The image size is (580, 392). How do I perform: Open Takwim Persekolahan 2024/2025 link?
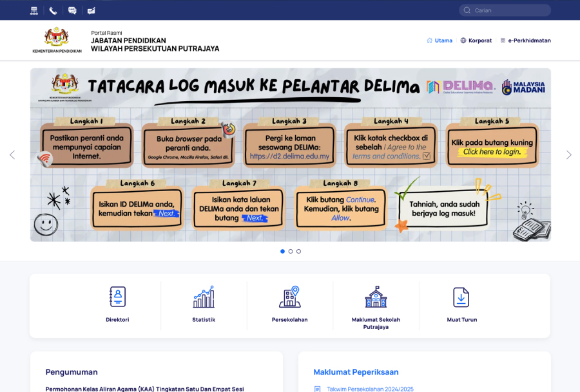point(370,389)
